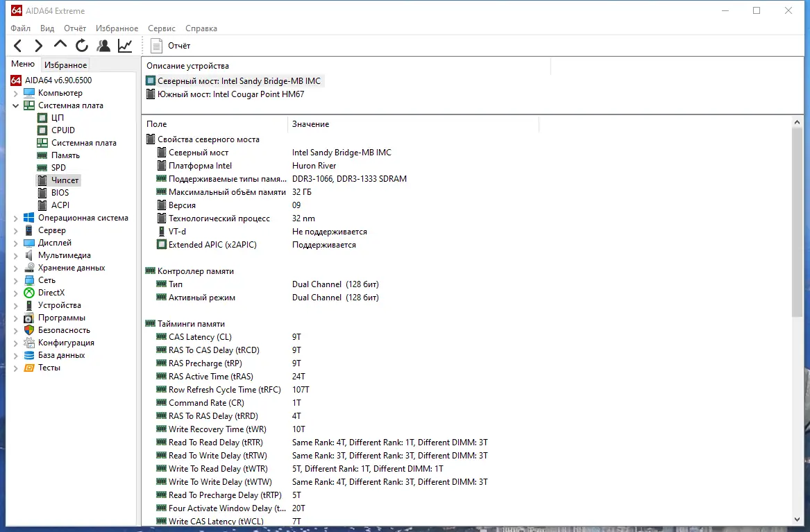This screenshot has width=810, height=532.
Task: Open the Файл menu
Action: (20, 28)
